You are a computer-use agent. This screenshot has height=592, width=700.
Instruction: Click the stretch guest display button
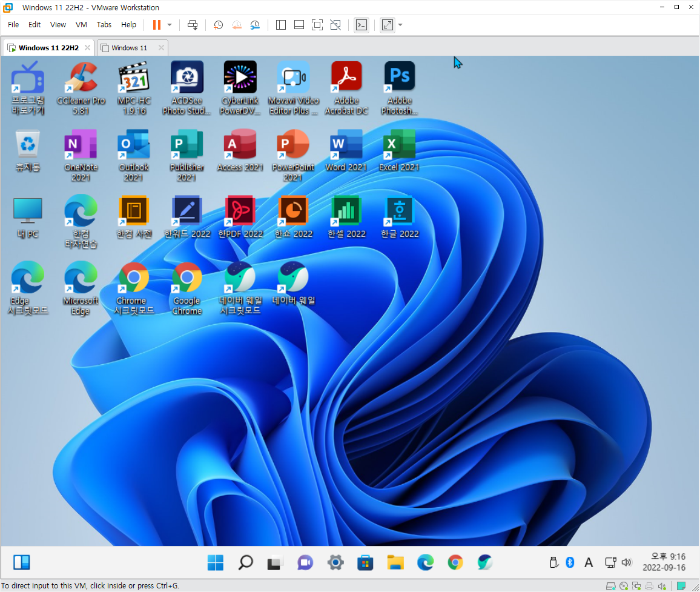point(388,25)
